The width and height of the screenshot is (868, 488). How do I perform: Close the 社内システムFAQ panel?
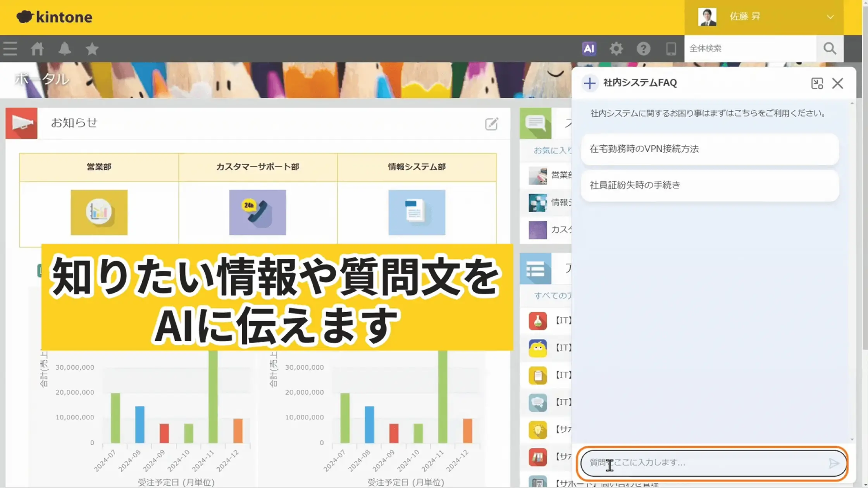click(x=837, y=83)
